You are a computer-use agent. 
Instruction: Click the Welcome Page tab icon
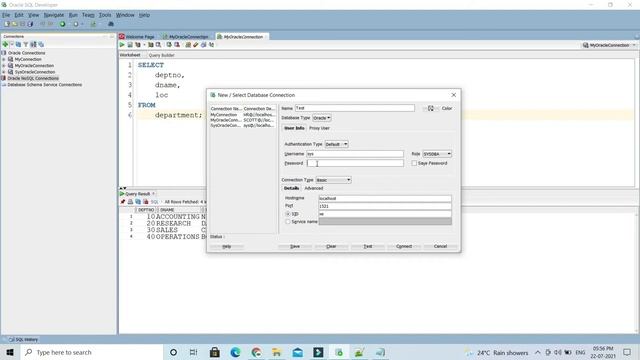[122, 36]
